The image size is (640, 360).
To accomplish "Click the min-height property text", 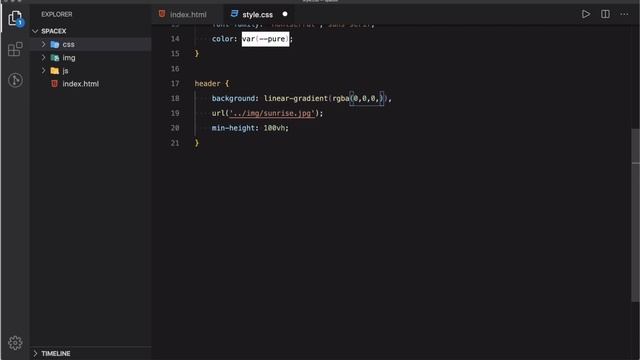I will click(x=233, y=128).
